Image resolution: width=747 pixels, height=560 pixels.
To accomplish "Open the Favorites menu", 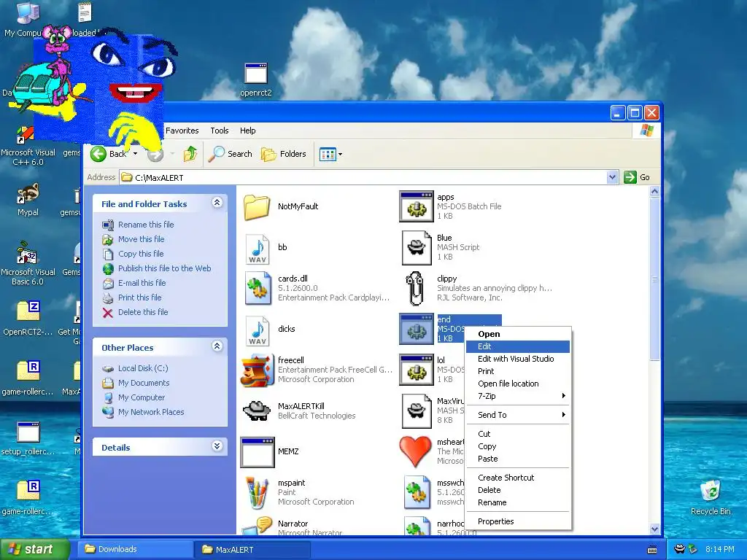I will pos(182,131).
